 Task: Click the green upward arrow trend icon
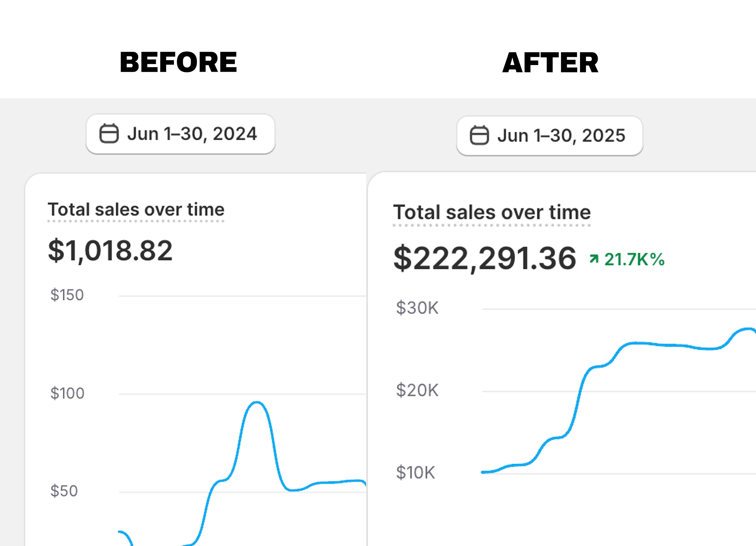click(x=594, y=258)
